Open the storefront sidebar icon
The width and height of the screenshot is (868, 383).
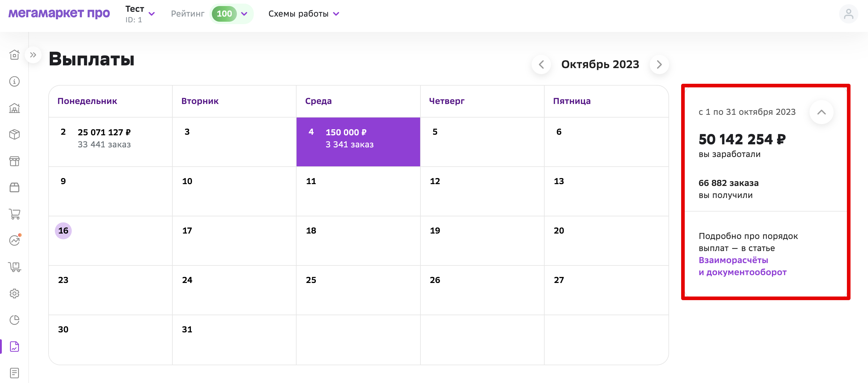(x=14, y=161)
